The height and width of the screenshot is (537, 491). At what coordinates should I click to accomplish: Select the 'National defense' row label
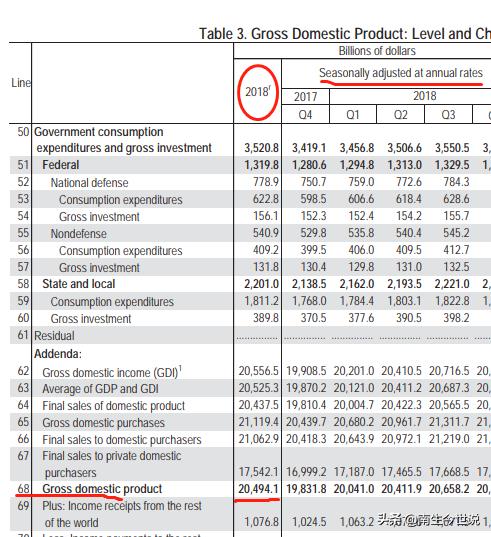pyautogui.click(x=89, y=183)
